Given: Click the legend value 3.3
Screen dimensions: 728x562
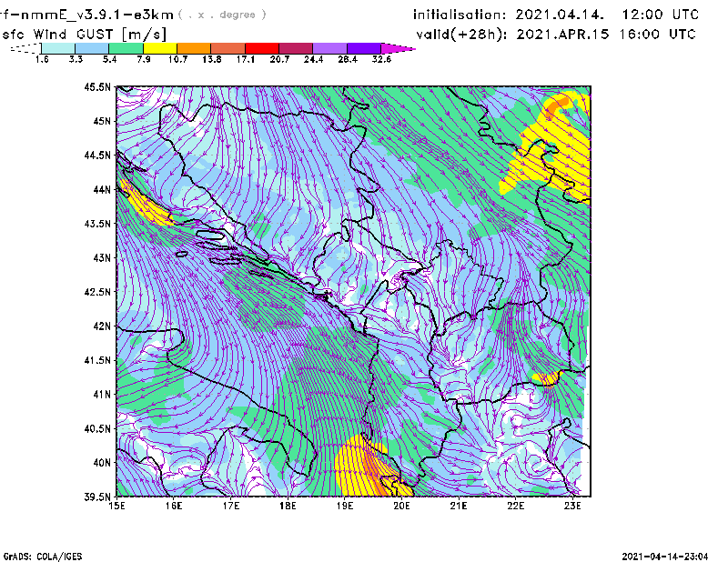Looking at the screenshot, I should point(76,59).
